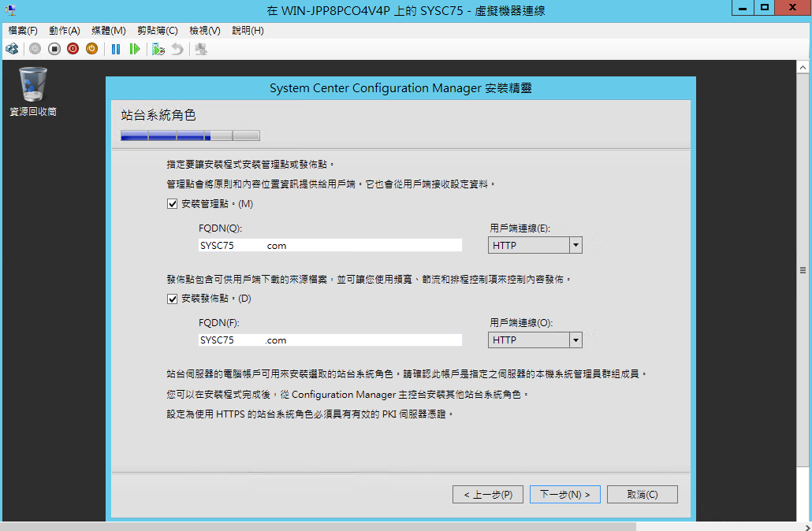This screenshot has width=812, height=531.
Task: Click the green Reset/Resume icon
Action: [x=135, y=49]
